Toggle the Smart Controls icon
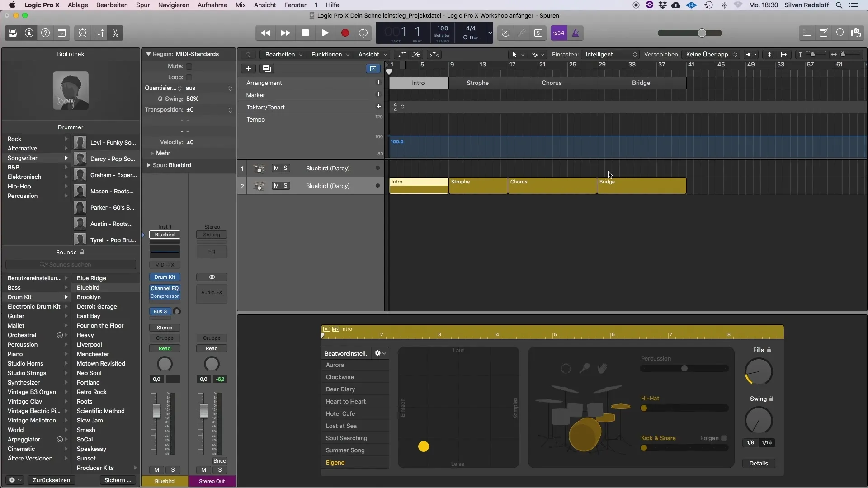The width and height of the screenshot is (868, 488). click(82, 33)
